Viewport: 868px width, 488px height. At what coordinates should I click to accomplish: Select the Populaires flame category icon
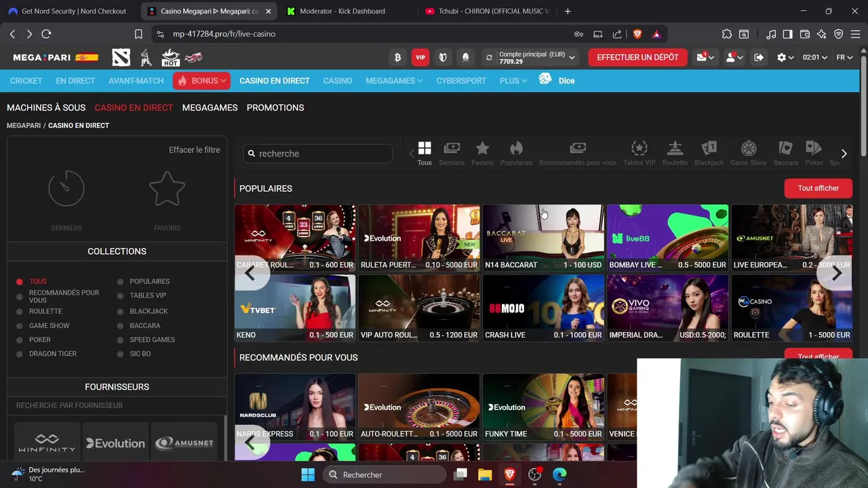(516, 153)
